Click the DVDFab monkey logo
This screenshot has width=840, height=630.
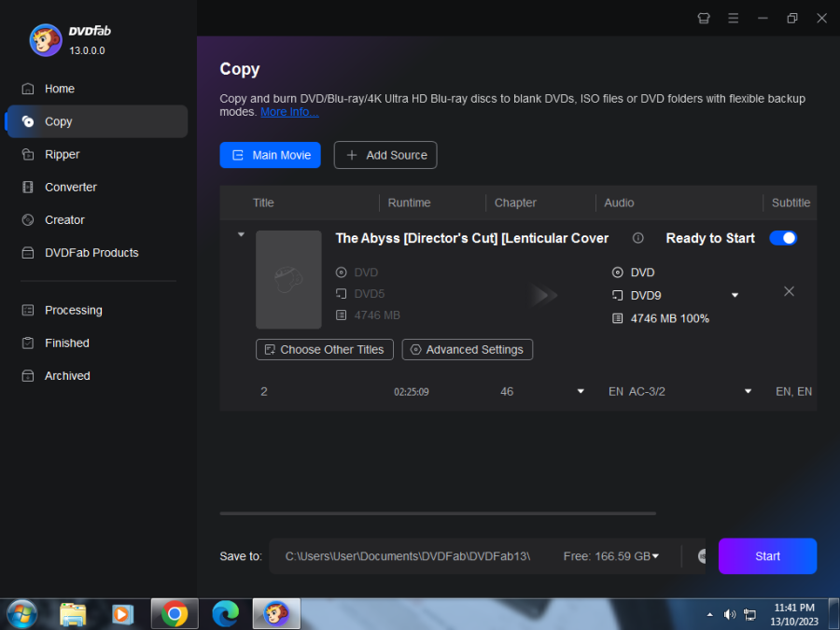click(x=46, y=40)
